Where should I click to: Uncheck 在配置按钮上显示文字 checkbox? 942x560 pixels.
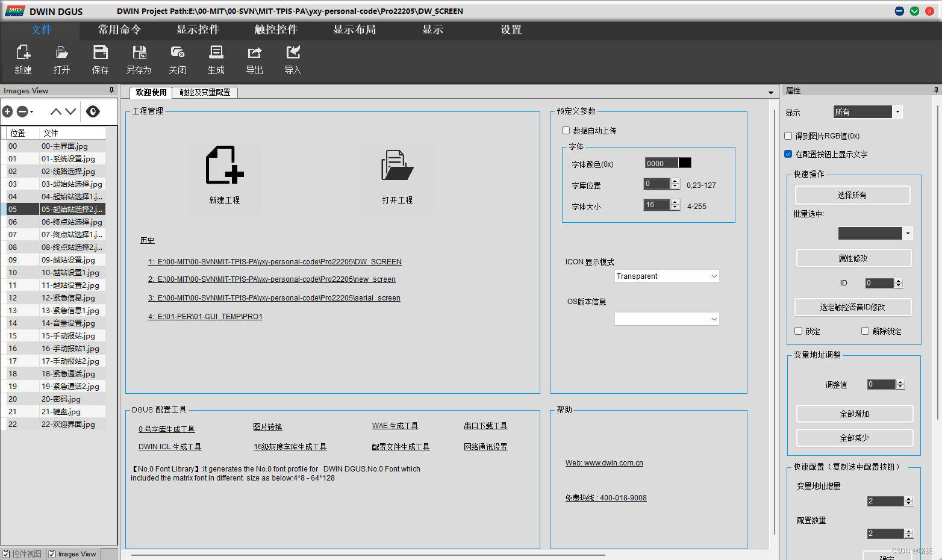coord(788,154)
